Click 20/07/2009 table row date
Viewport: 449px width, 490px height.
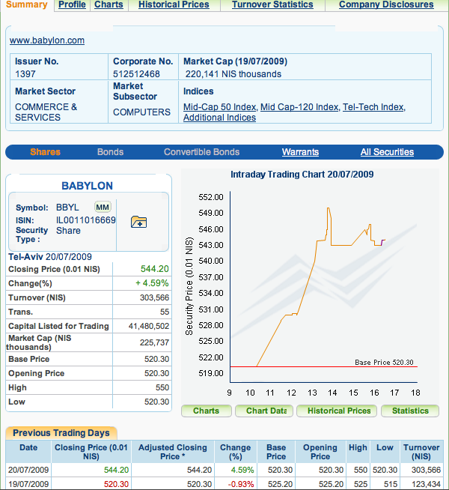(29, 470)
